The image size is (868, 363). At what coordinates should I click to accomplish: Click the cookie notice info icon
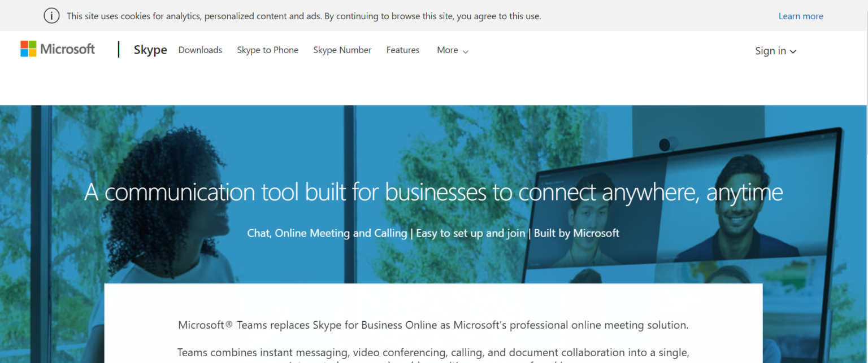click(x=51, y=16)
